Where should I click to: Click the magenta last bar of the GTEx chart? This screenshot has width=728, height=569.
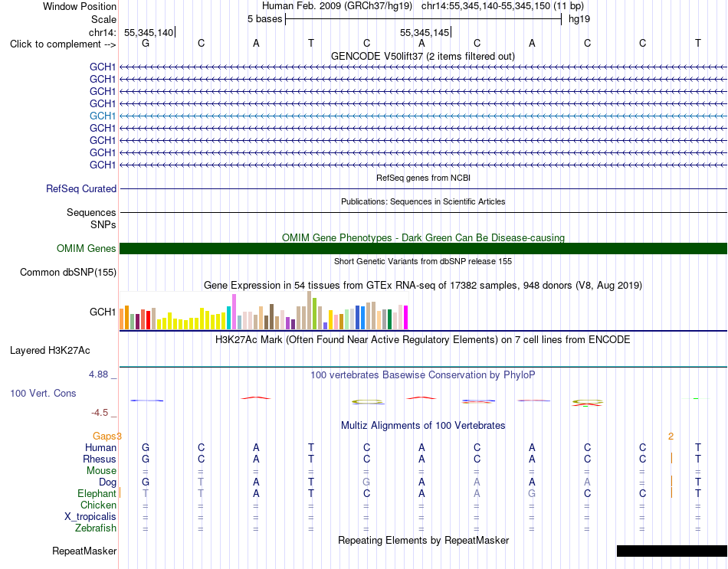click(406, 318)
